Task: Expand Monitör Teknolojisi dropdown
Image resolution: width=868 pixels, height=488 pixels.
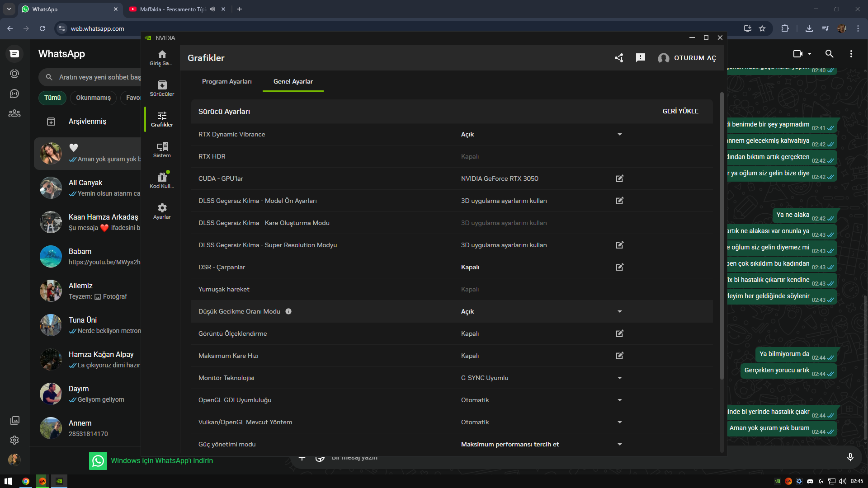Action: (x=620, y=378)
